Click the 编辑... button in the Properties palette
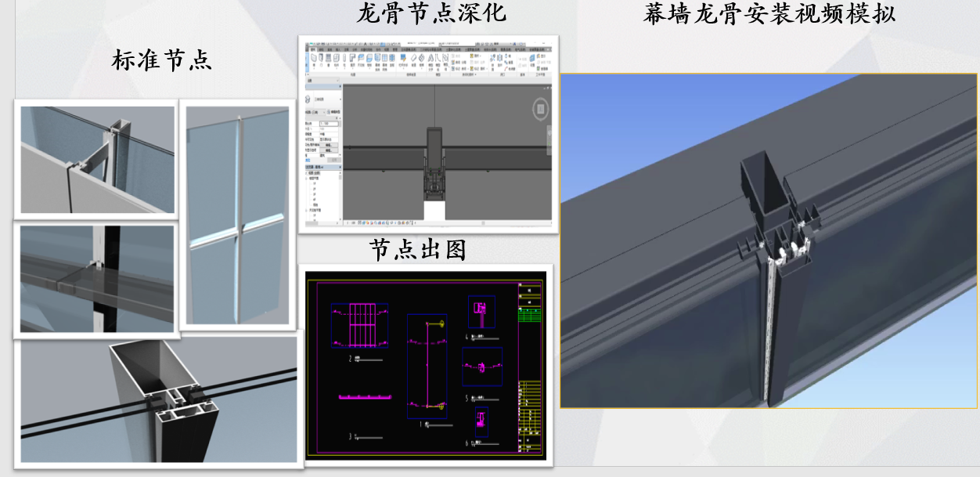The width and height of the screenshot is (980, 477). (x=329, y=144)
